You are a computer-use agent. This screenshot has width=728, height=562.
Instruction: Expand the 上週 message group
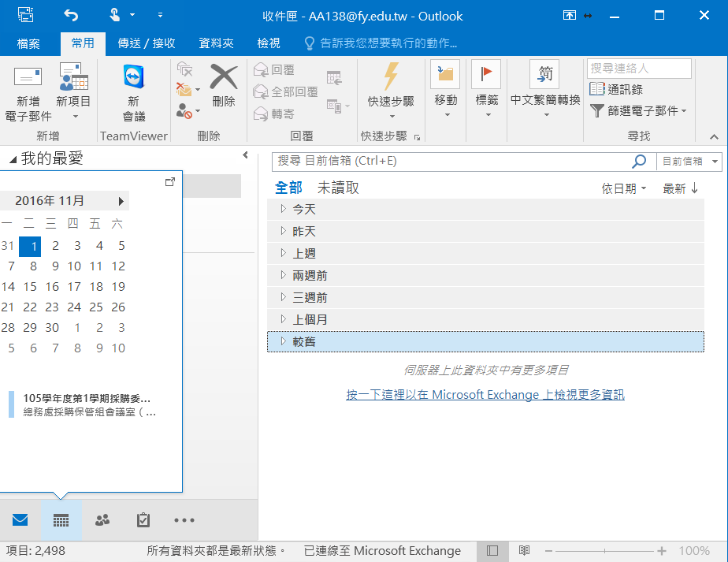485,254
